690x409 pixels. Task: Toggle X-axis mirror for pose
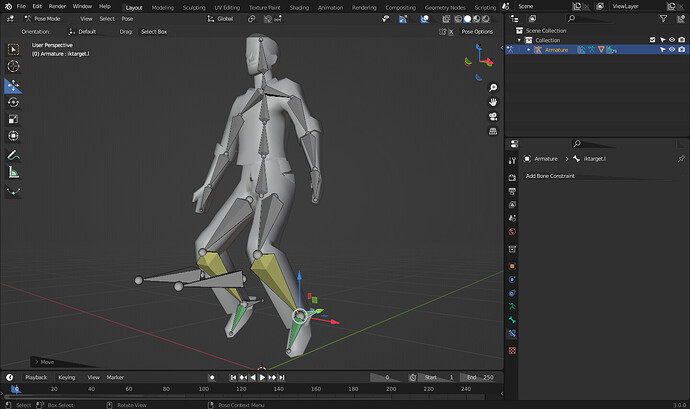coord(451,32)
